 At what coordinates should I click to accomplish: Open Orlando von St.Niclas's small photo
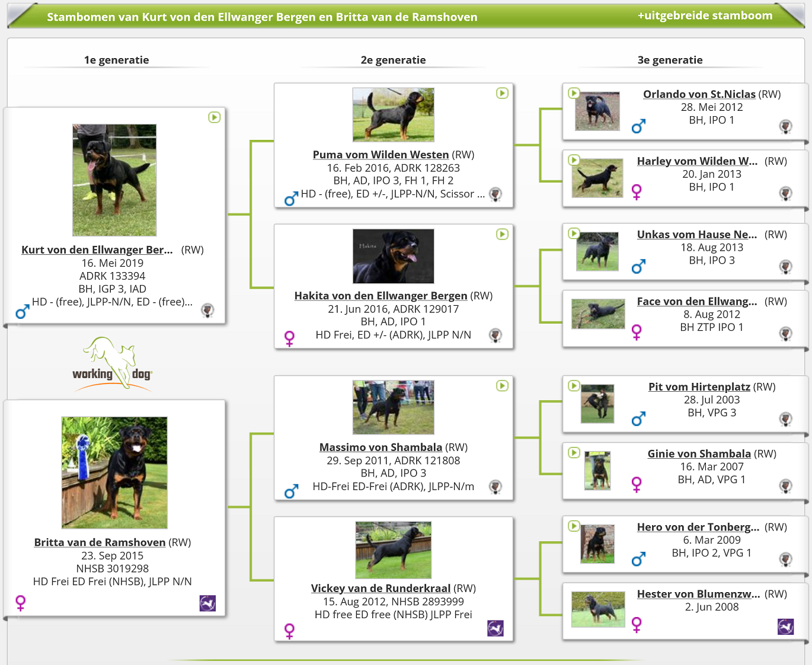[597, 111]
